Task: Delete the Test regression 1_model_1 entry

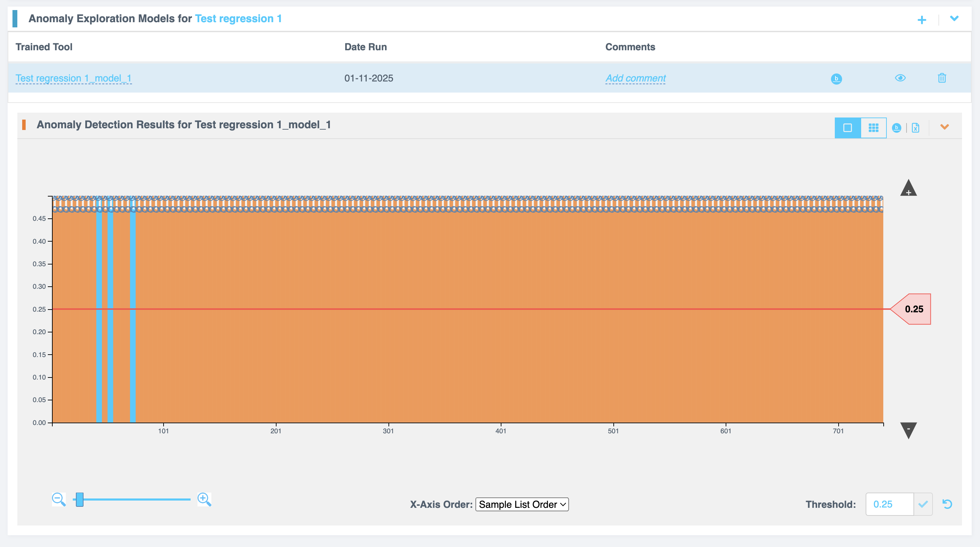Action: [x=942, y=78]
